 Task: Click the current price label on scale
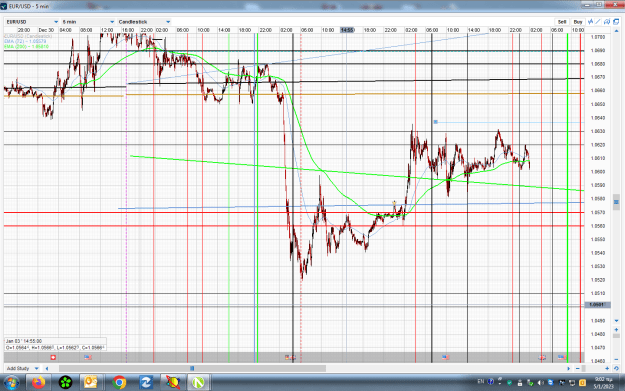[x=597, y=305]
